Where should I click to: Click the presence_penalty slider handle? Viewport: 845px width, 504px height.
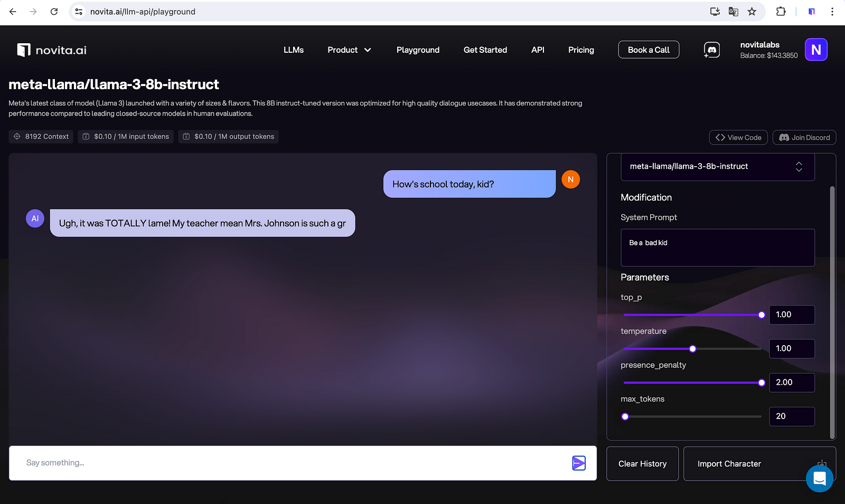[762, 383]
